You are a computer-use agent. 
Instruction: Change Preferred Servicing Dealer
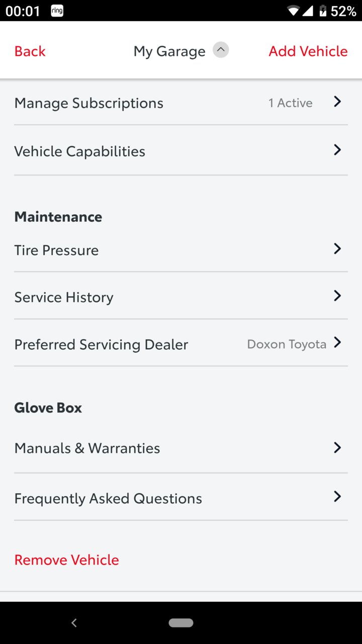[181, 344]
